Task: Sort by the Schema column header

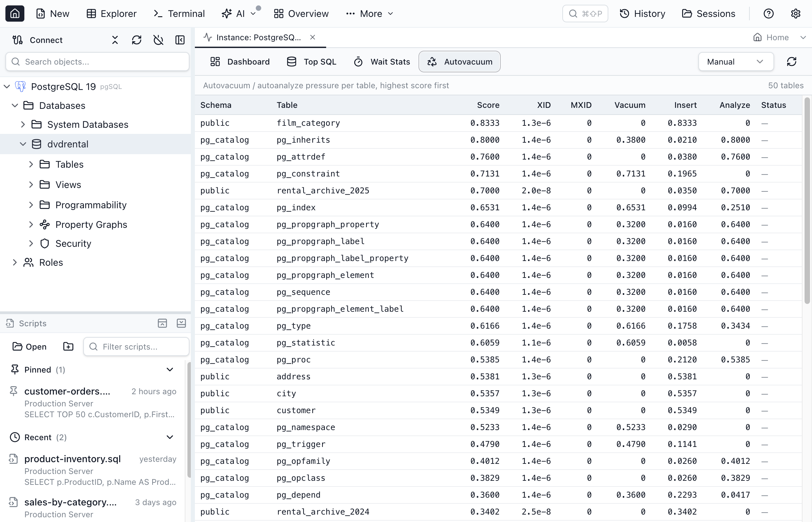Action: (x=216, y=105)
